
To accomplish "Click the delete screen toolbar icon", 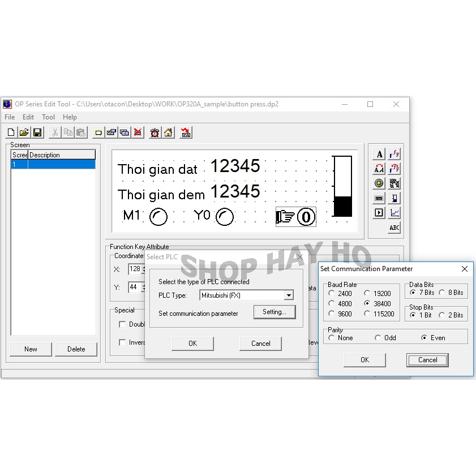I will pyautogui.click(x=137, y=132).
